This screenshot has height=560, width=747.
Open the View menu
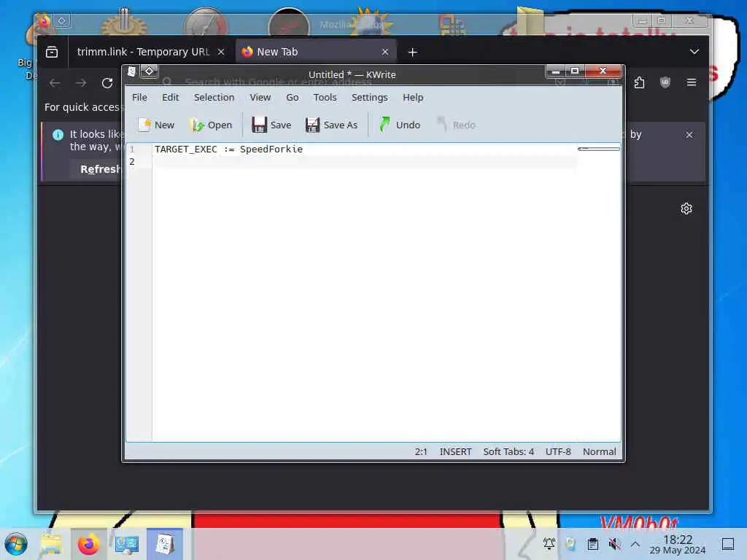tap(260, 97)
